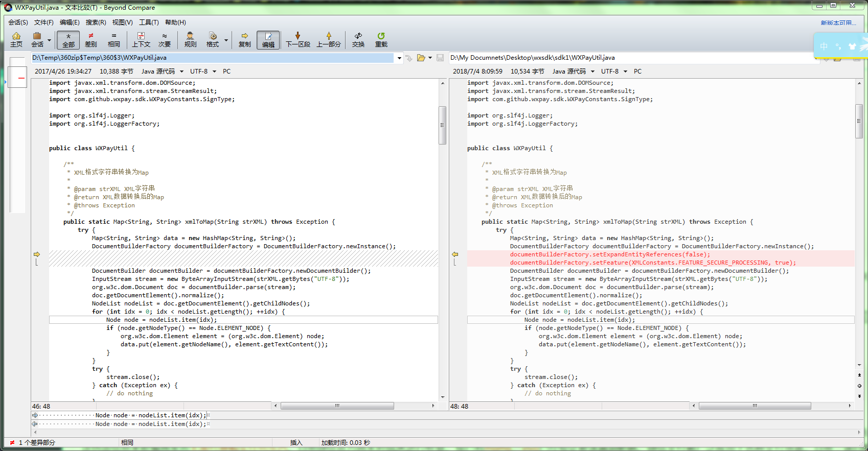The image size is (868, 451).
Task: Toggle 全部 show all lines
Action: click(x=68, y=40)
